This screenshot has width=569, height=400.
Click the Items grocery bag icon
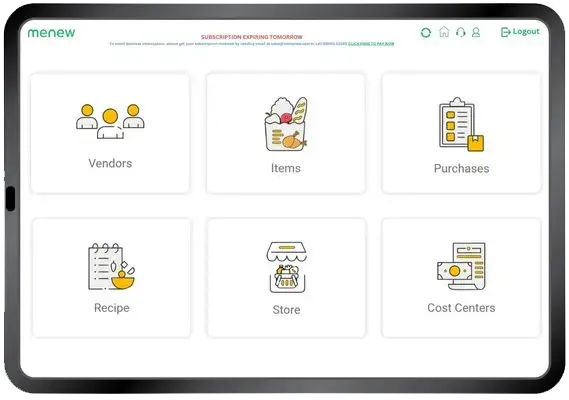[x=286, y=124]
